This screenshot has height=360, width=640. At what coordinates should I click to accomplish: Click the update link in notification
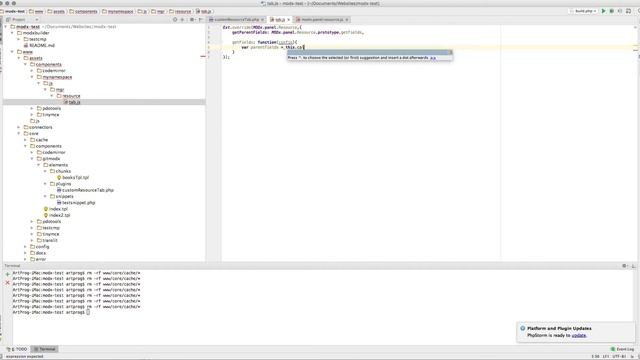click(x=579, y=335)
